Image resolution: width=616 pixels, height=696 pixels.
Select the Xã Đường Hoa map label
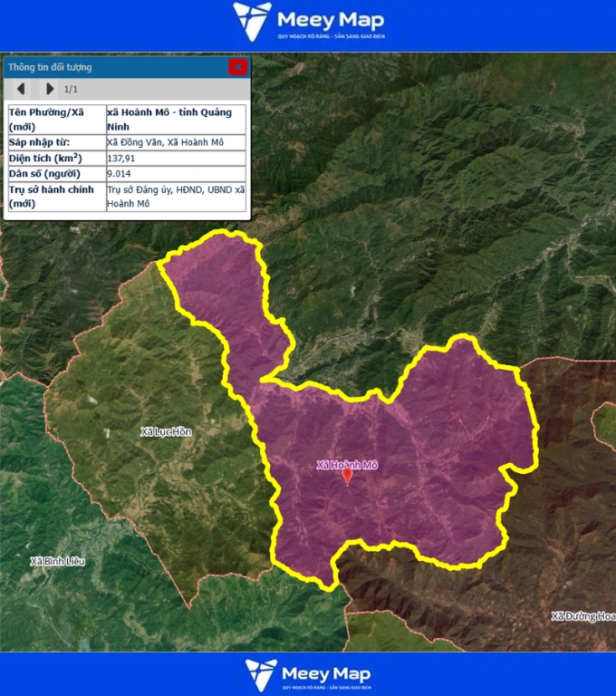click(x=582, y=617)
